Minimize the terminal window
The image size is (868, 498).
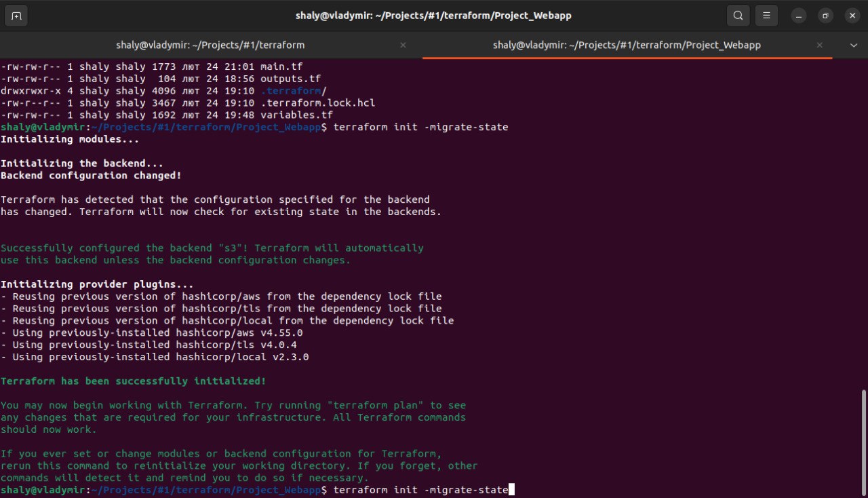[x=798, y=15]
